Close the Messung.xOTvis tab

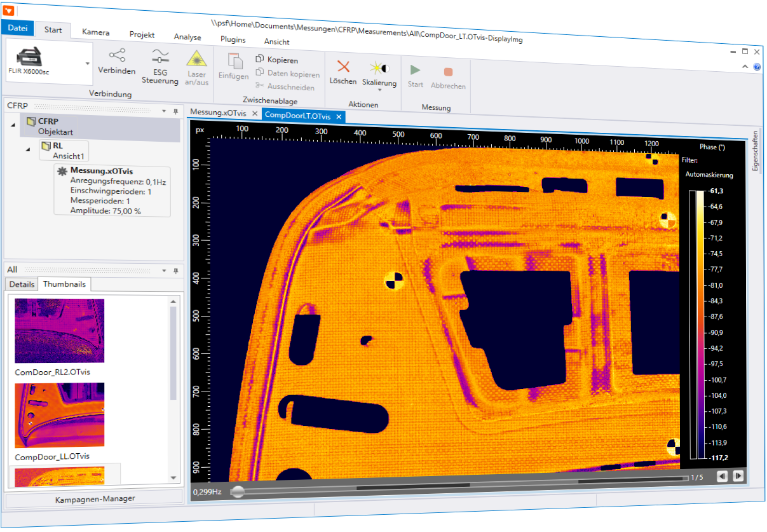tap(254, 113)
